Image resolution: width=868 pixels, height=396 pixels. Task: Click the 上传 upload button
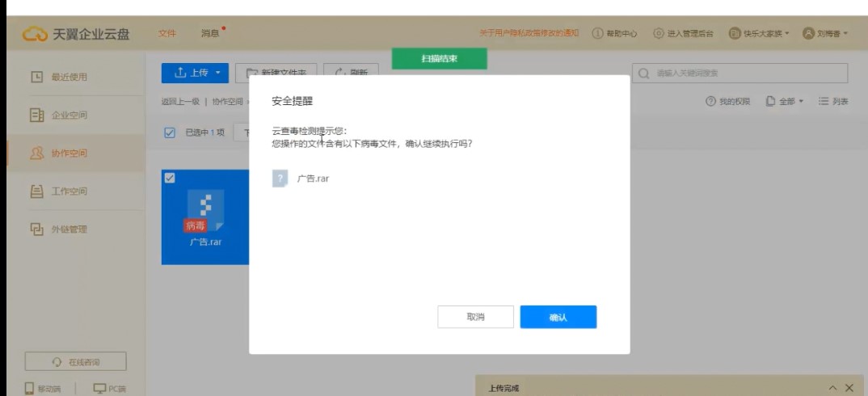click(x=195, y=73)
